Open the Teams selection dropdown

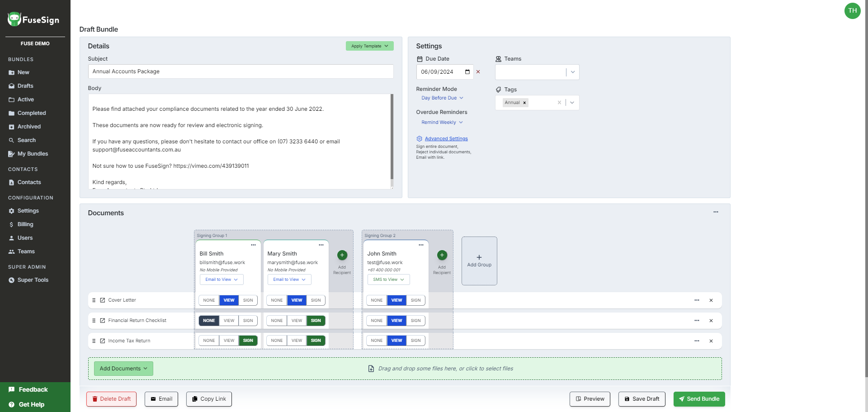[x=572, y=72]
